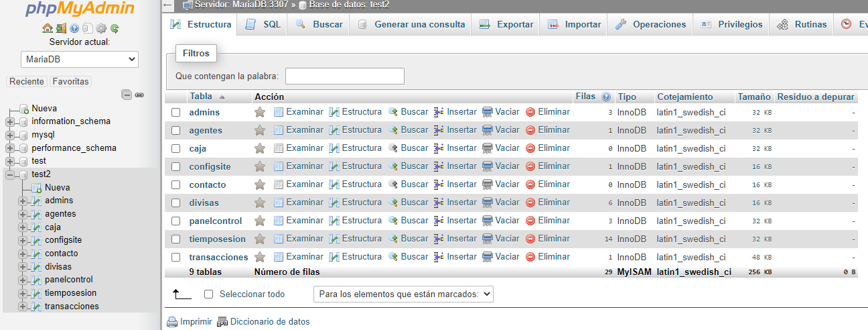
Task: Star the contacto table as favorite
Action: (260, 184)
